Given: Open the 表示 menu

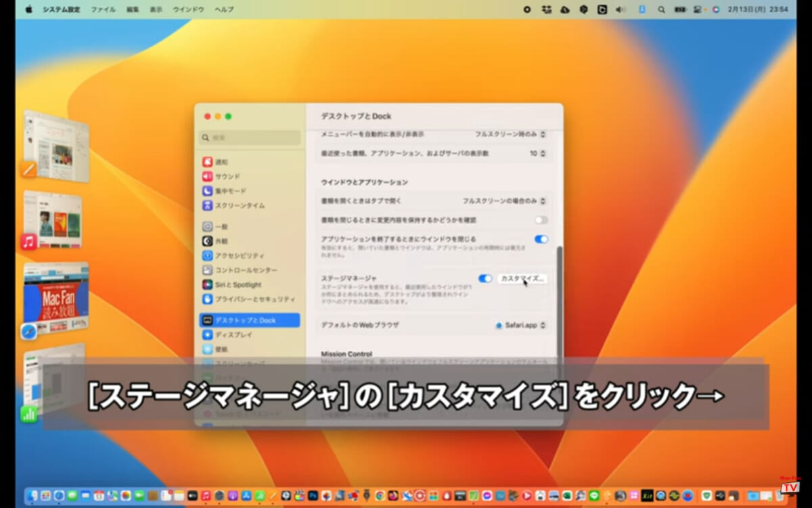Looking at the screenshot, I should pyautogui.click(x=156, y=10).
